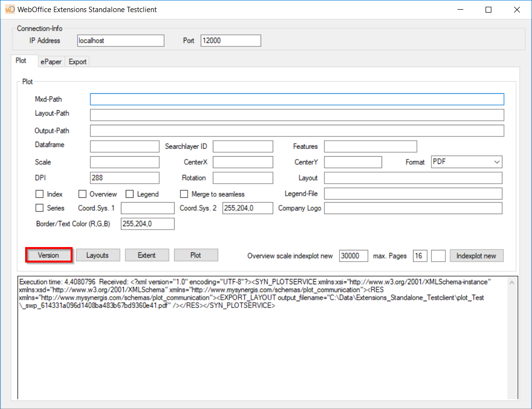Check the Legend checkbox

129,194
